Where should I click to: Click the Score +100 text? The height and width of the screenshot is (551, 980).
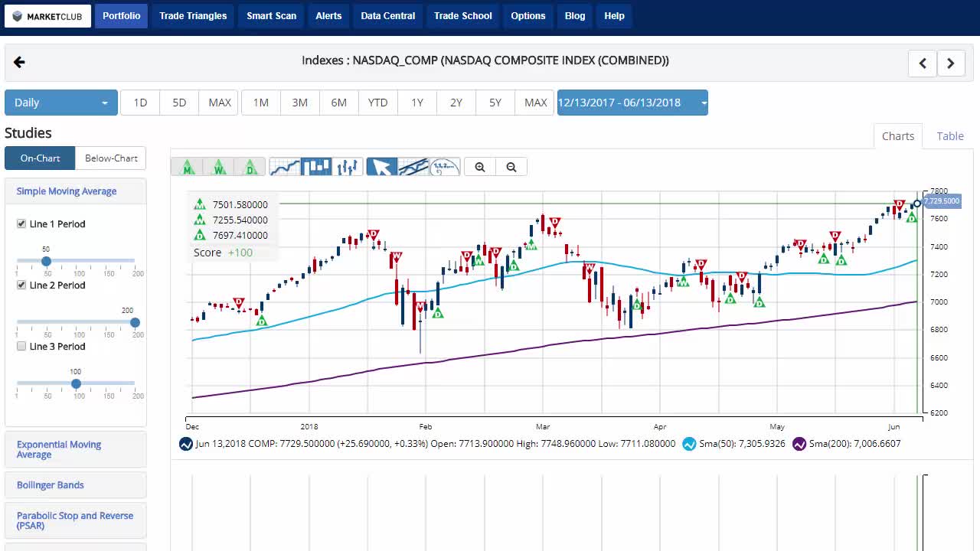click(x=223, y=253)
